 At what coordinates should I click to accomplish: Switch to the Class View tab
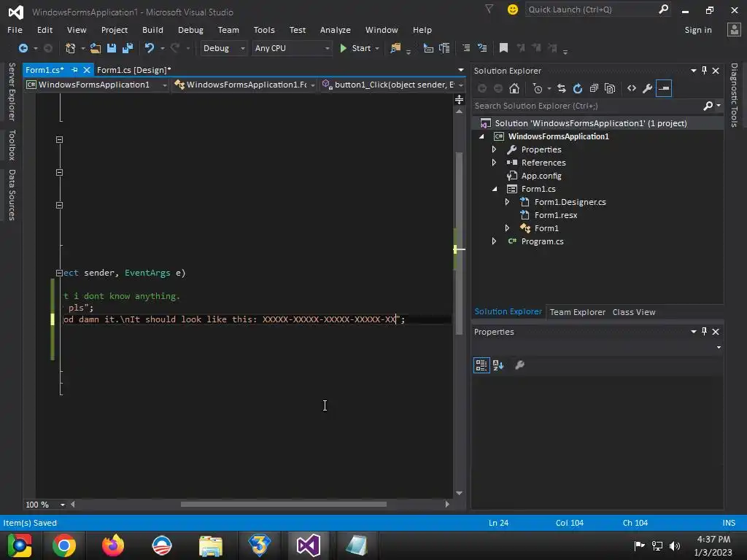634,312
